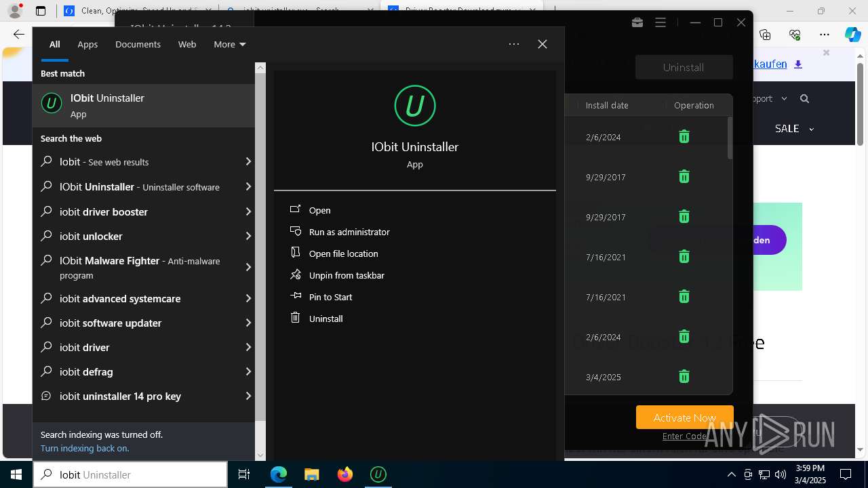Open File Explorer from the taskbar

coord(311,474)
